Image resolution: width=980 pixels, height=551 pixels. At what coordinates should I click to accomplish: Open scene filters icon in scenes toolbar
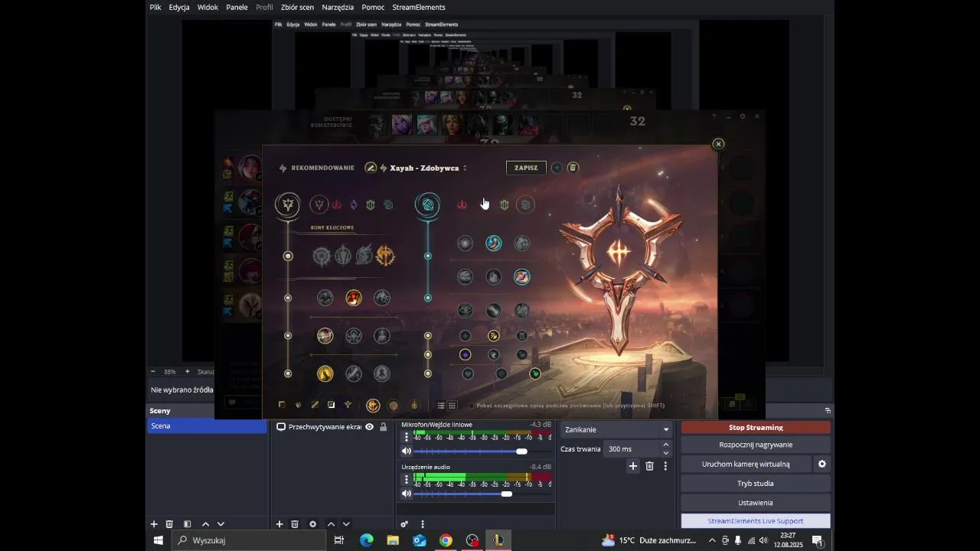(x=187, y=524)
